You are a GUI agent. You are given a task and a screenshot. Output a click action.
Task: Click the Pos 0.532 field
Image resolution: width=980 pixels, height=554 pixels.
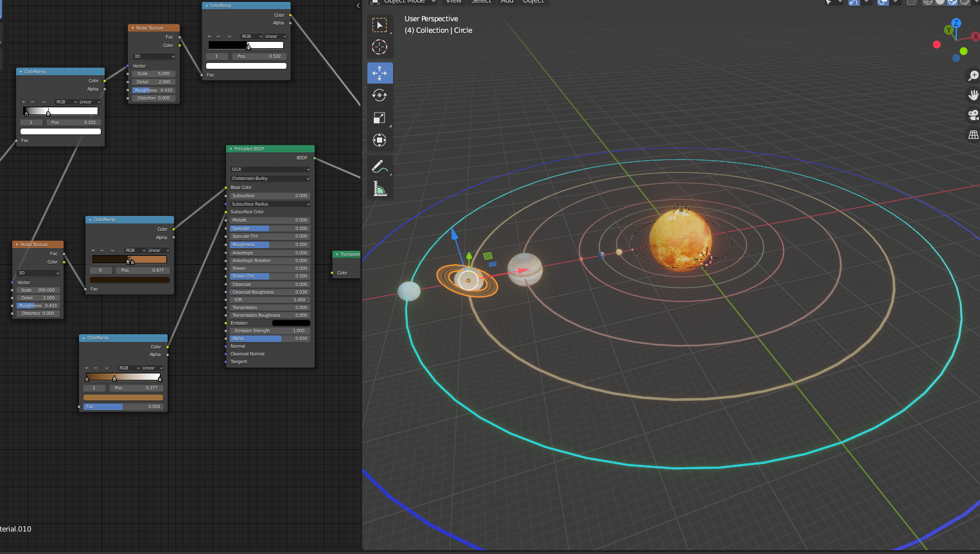click(259, 56)
